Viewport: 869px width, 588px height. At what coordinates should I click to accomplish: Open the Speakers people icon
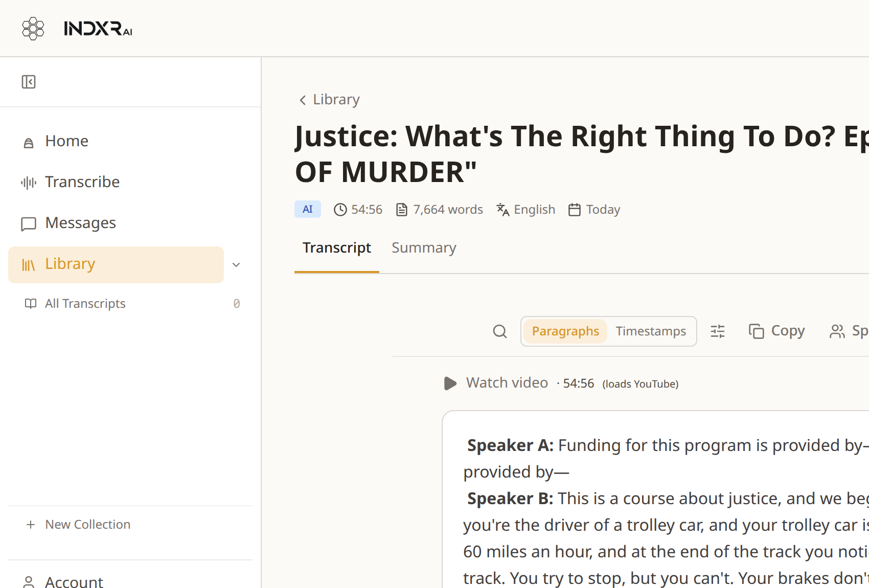[837, 331]
